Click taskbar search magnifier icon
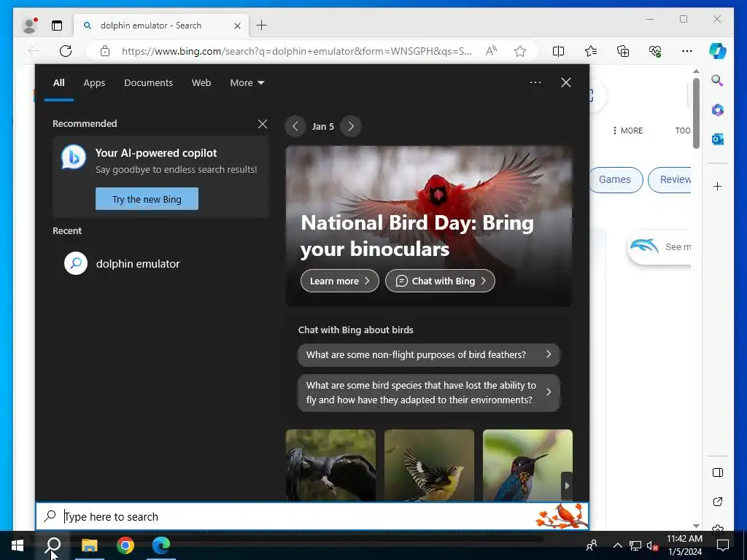Screen dimensions: 747x560 pos(53,545)
